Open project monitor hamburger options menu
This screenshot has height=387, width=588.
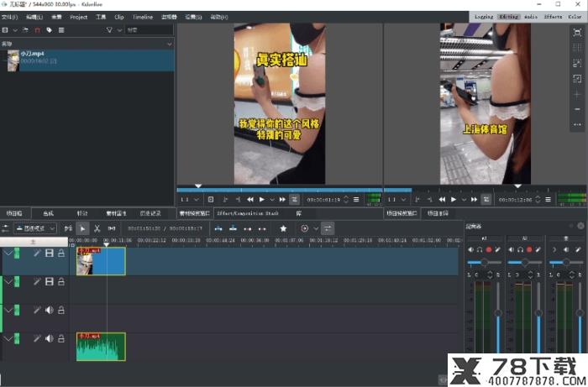pos(548,199)
